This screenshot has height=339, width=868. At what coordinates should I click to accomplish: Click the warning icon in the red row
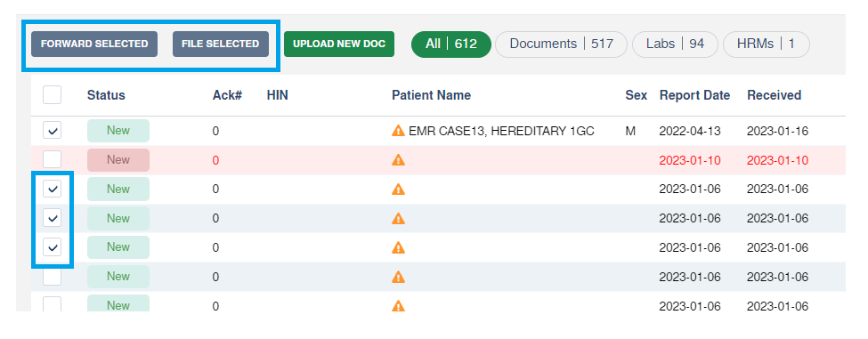398,160
